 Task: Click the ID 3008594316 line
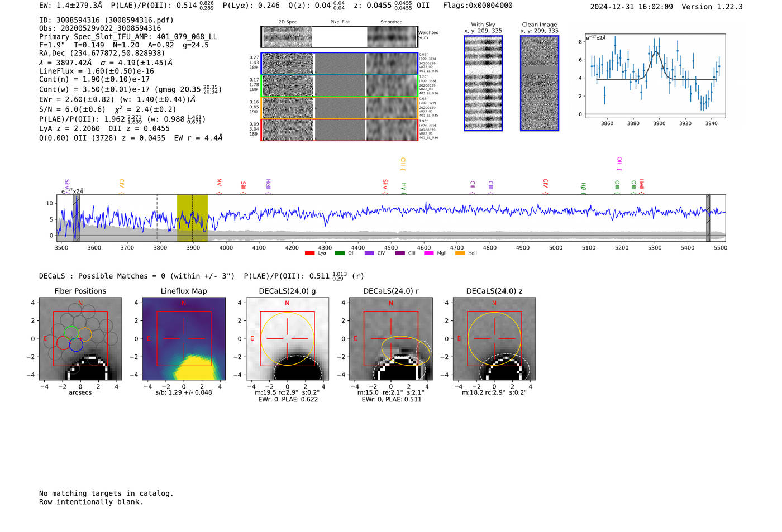click(x=106, y=20)
